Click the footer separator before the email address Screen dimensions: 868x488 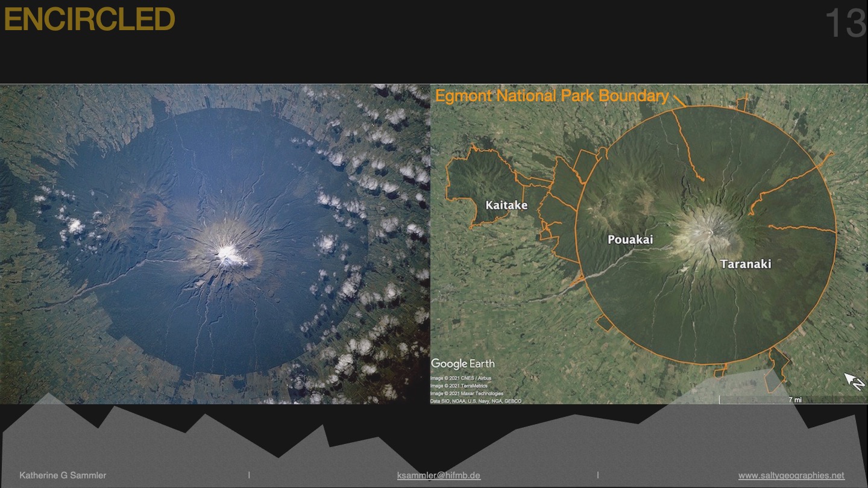(x=249, y=475)
